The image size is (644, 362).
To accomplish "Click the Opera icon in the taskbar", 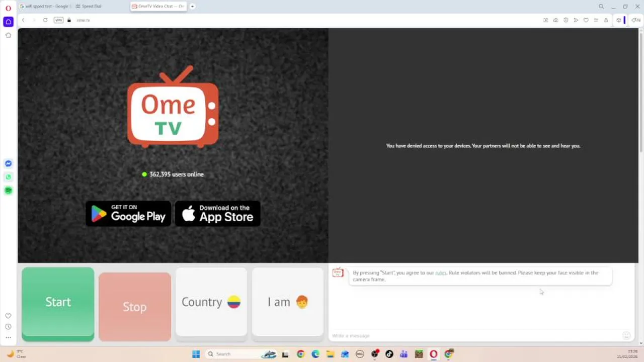I will [433, 354].
